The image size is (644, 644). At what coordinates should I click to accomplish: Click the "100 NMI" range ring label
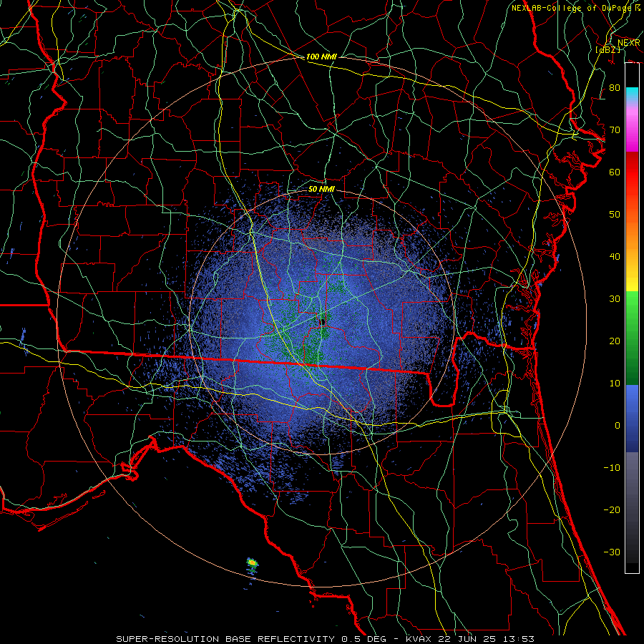321,57
